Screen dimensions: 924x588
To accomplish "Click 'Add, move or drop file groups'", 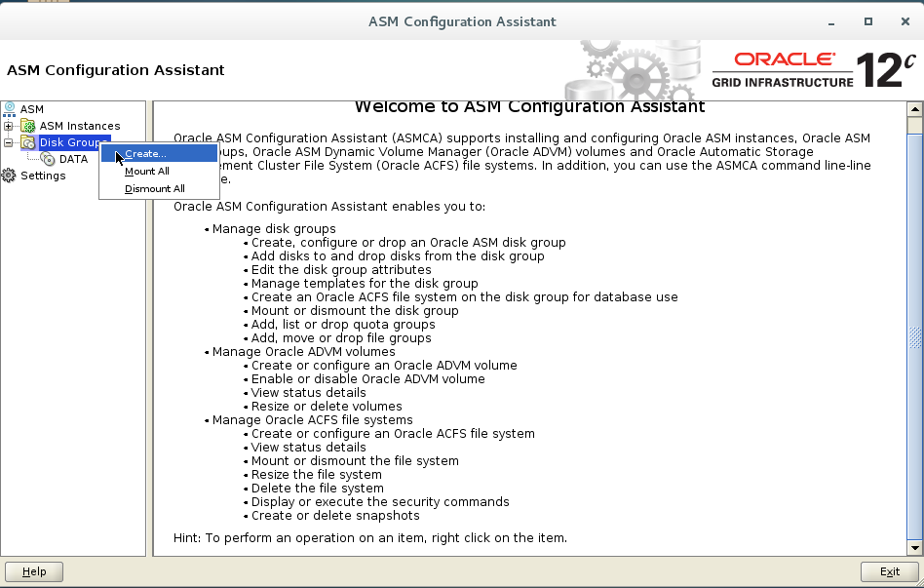I will 341,338.
